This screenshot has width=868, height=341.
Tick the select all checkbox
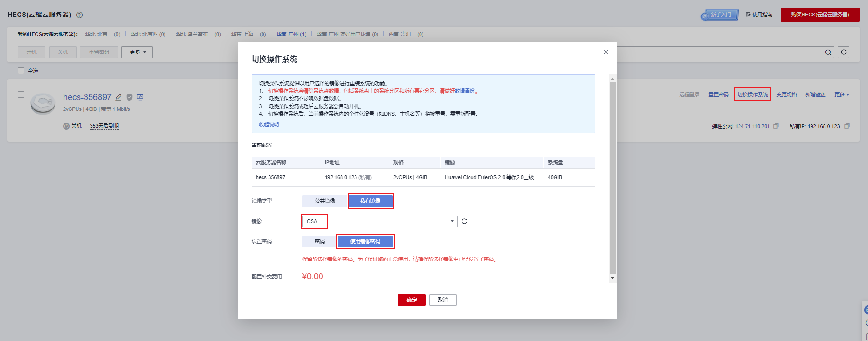pyautogui.click(x=21, y=71)
